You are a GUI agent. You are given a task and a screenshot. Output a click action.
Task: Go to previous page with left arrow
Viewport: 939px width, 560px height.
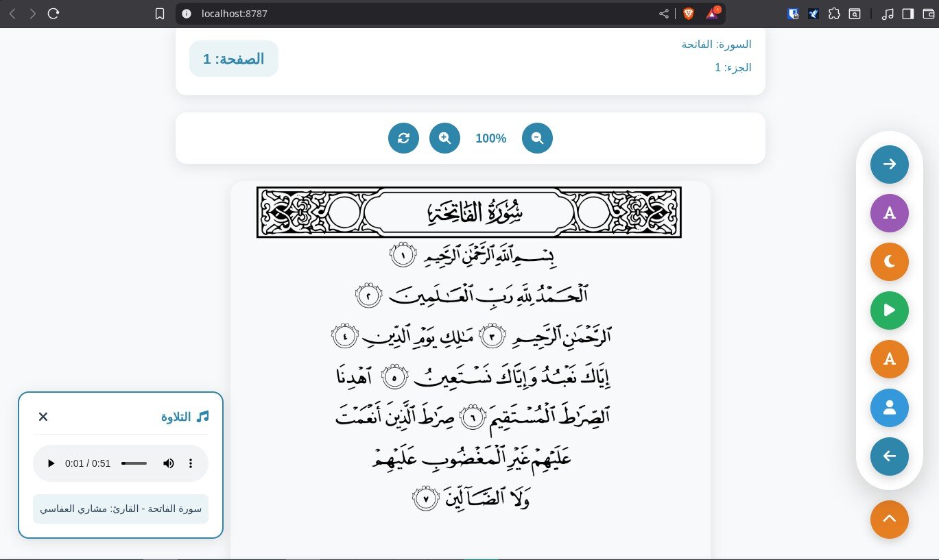[889, 456]
